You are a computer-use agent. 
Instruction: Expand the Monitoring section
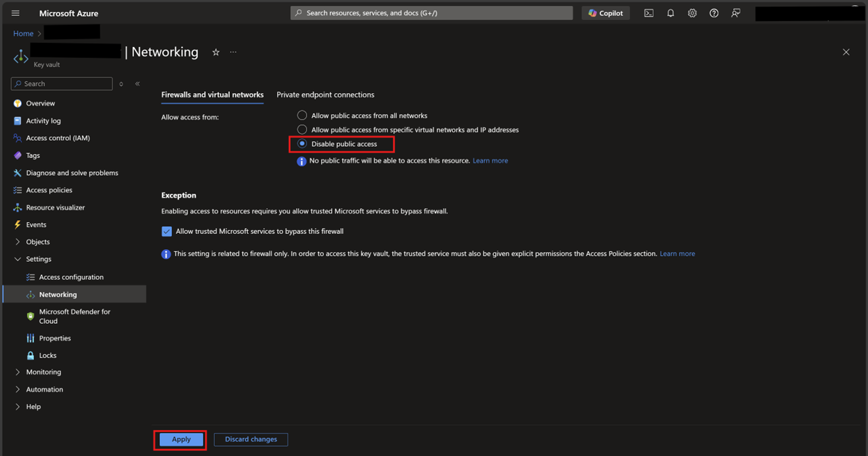18,372
